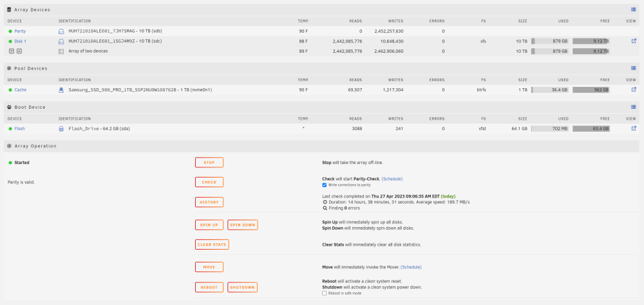Image resolution: width=644 pixels, height=305 pixels.
Task: Click Parity temperature '90 F'
Action: click(x=303, y=31)
